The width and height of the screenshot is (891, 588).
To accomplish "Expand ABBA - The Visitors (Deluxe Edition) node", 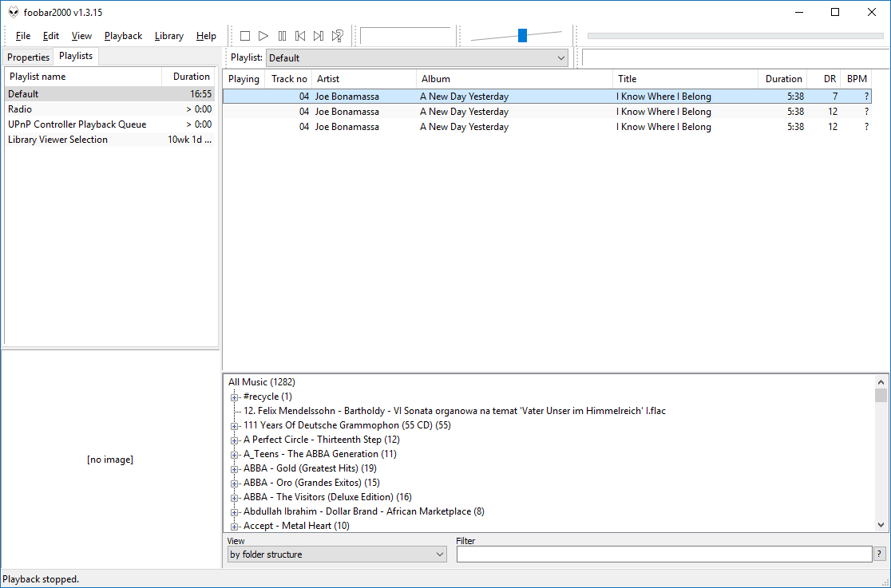I will tap(234, 498).
